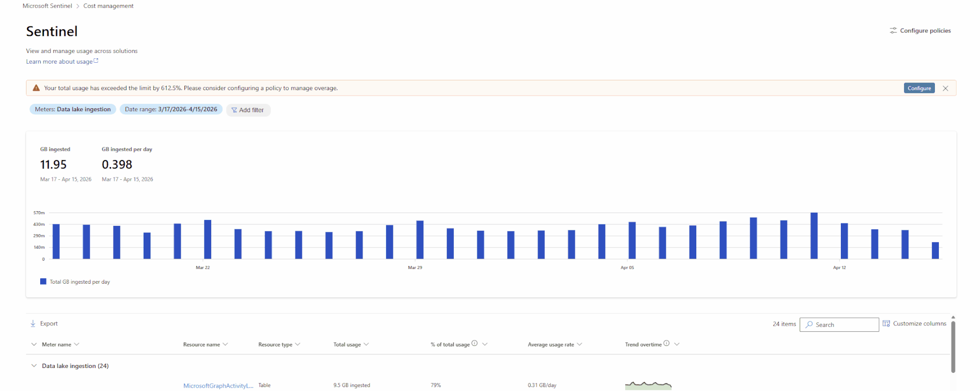Click the 24 items count label
This screenshot has width=980, height=391.
[x=784, y=324]
